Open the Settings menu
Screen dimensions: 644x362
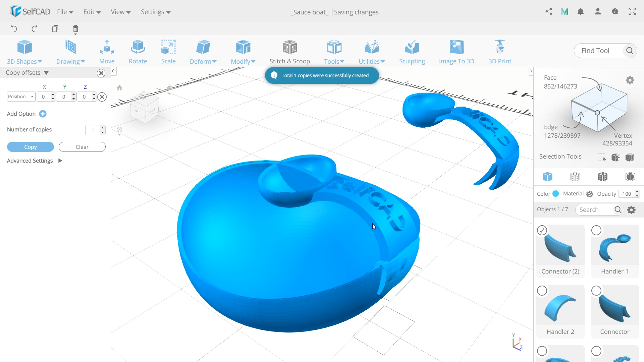(x=156, y=12)
